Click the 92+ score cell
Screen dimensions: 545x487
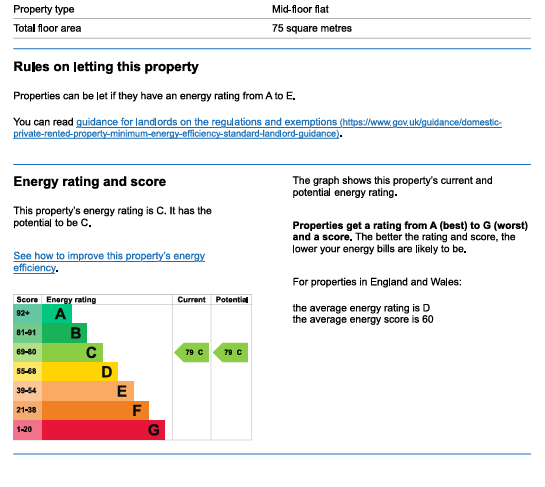tap(27, 314)
